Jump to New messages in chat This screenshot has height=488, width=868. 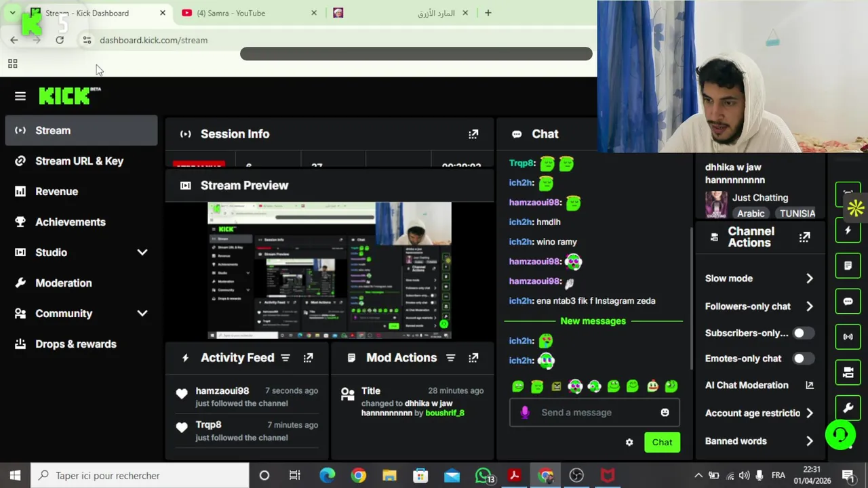tap(593, 321)
